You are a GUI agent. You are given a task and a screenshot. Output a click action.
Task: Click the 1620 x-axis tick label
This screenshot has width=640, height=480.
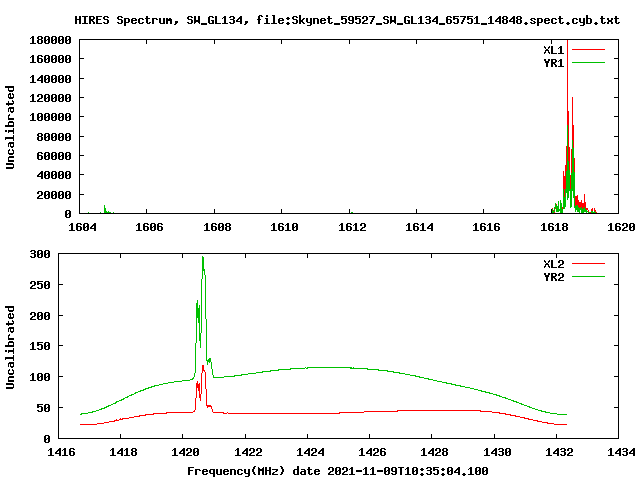(621, 227)
